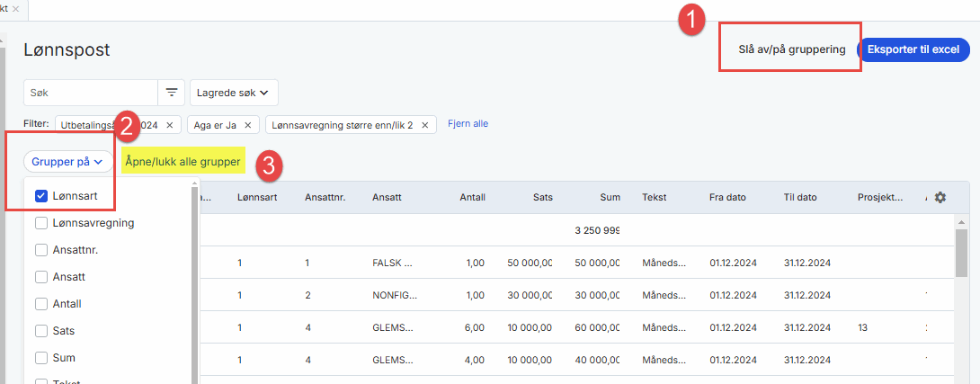
Task: Close the open tab at top left
Action: point(16,8)
